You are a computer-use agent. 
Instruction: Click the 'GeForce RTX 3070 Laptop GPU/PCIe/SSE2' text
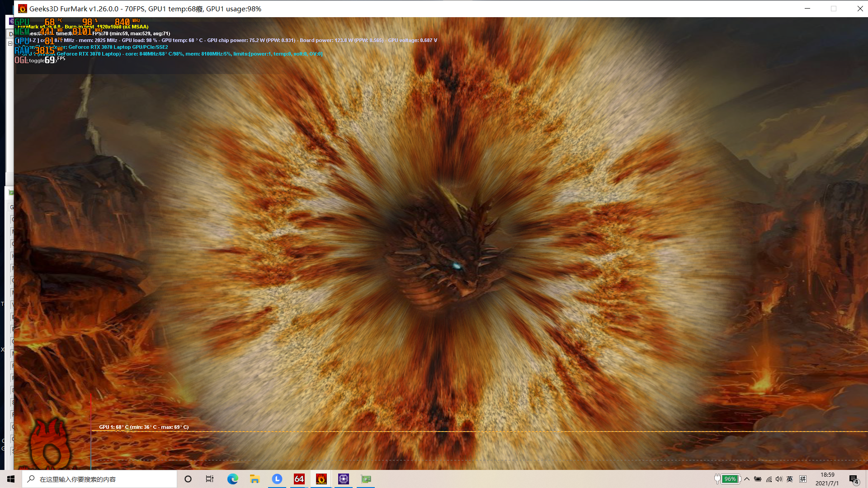pyautogui.click(x=118, y=47)
